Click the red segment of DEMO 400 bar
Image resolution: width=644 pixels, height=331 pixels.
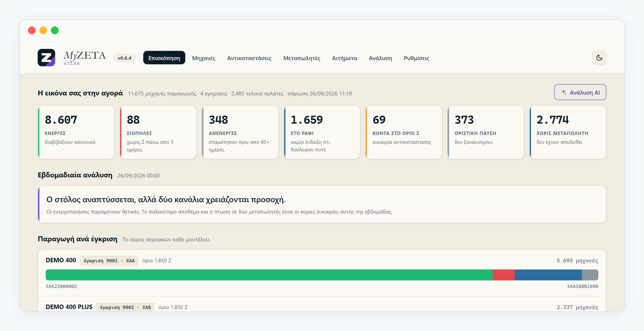[x=504, y=275]
